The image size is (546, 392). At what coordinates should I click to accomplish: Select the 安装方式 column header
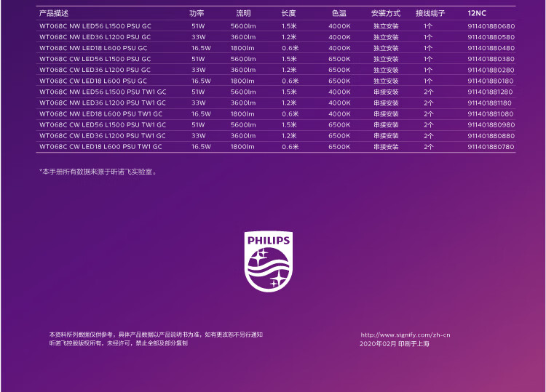[386, 14]
